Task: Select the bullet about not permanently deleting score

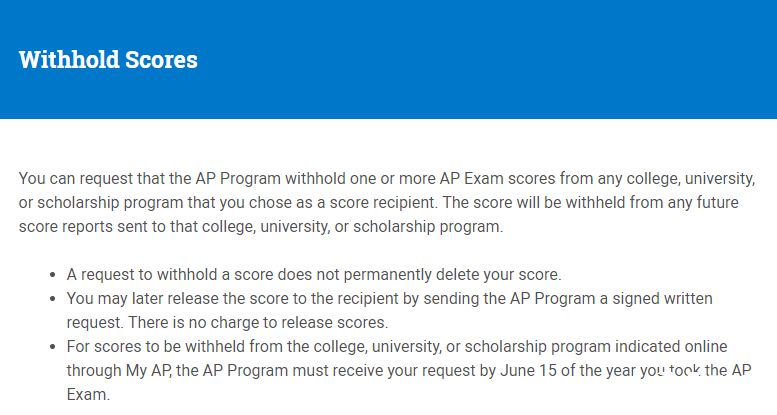Action: click(x=314, y=275)
